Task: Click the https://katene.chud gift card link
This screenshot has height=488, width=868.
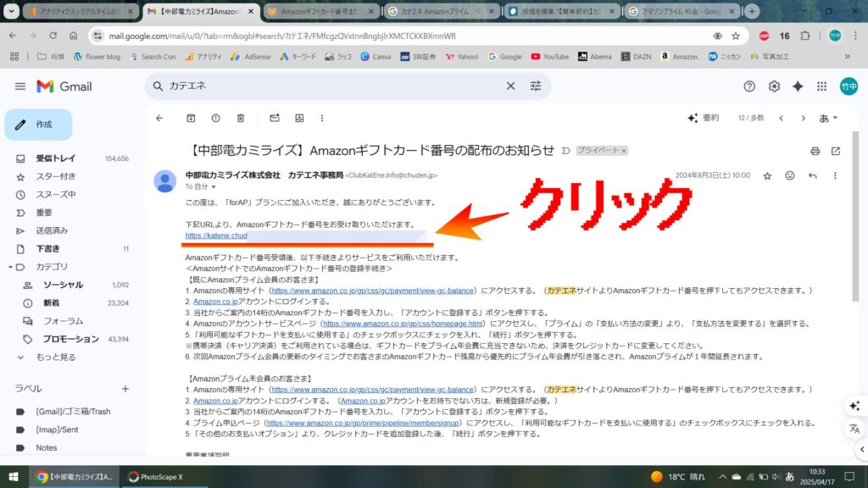Action: [216, 236]
